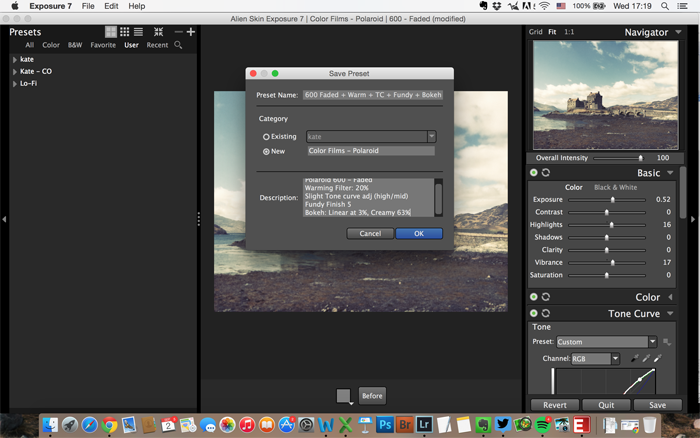
Task: Click OK in Save Preset dialog
Action: click(x=419, y=234)
